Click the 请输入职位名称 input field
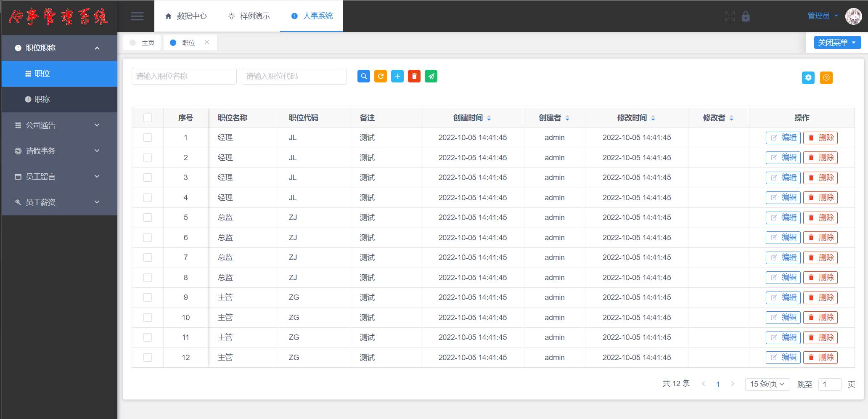 pyautogui.click(x=184, y=76)
